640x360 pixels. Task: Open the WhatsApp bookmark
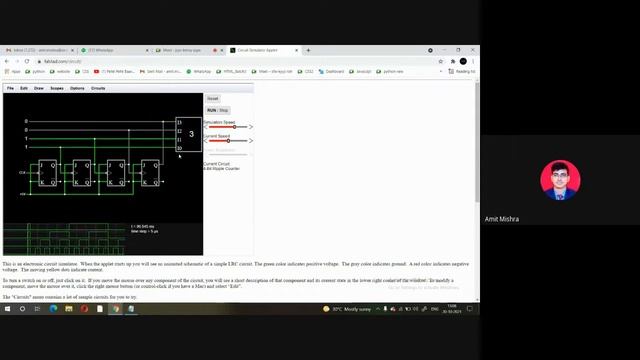pos(199,71)
